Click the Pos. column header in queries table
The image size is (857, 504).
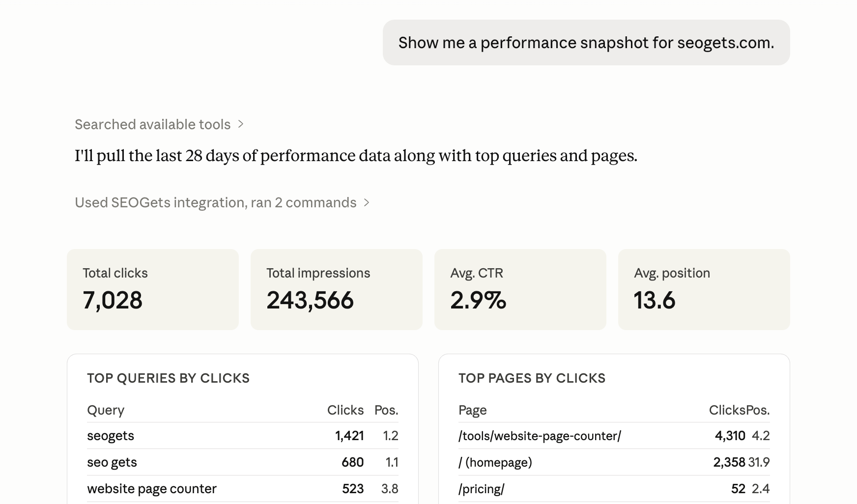tap(386, 410)
